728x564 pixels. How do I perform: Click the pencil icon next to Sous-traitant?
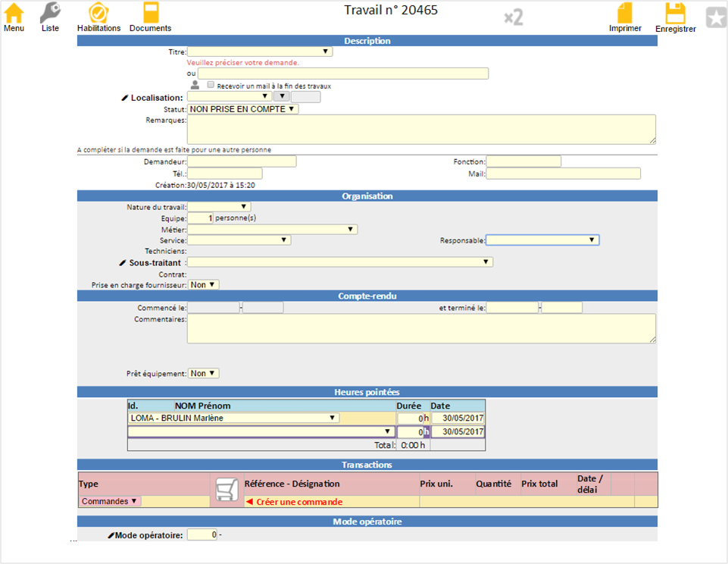[x=123, y=263]
